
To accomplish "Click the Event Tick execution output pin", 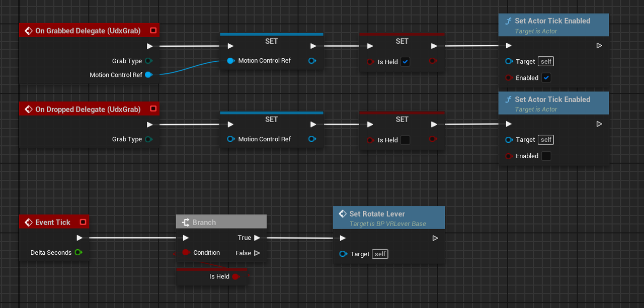I will point(79,238).
